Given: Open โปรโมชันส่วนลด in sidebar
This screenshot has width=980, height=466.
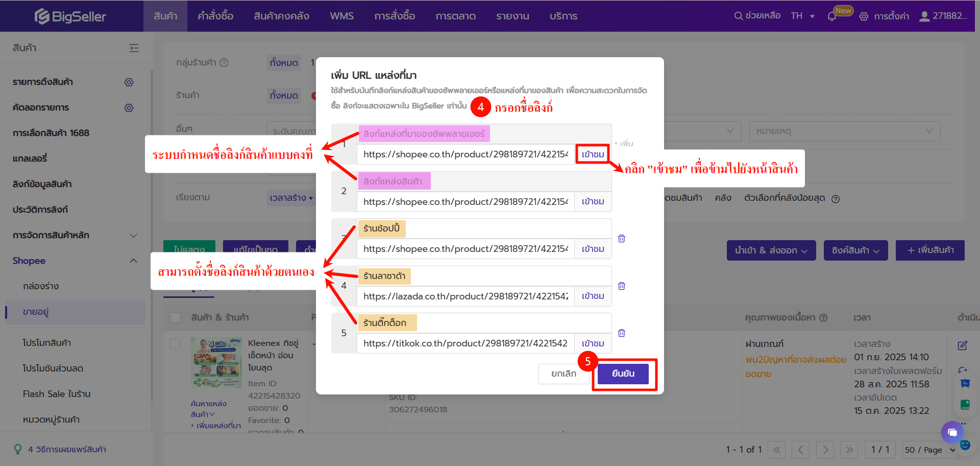Looking at the screenshot, I should (x=53, y=368).
